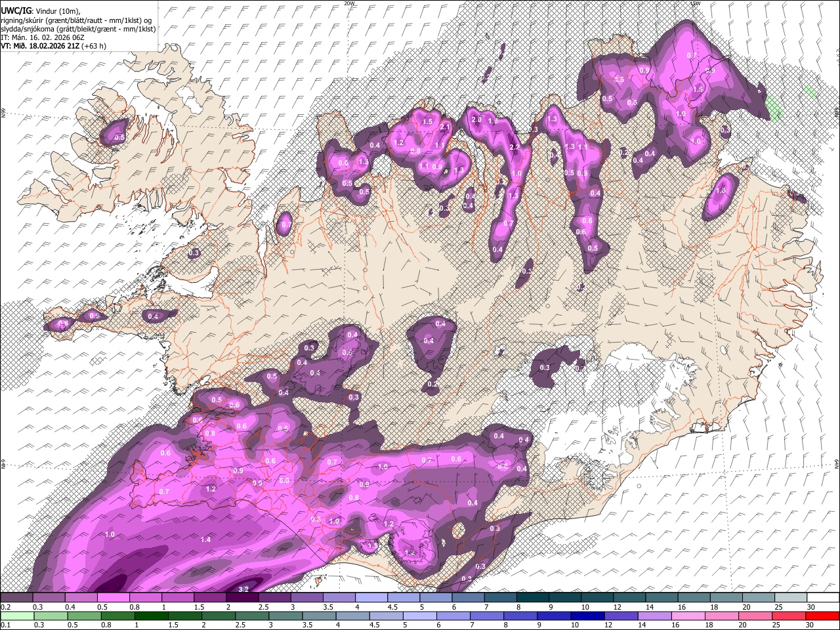Click the slydda/snjókoma legend description line
840x630 pixels.
(79, 28)
